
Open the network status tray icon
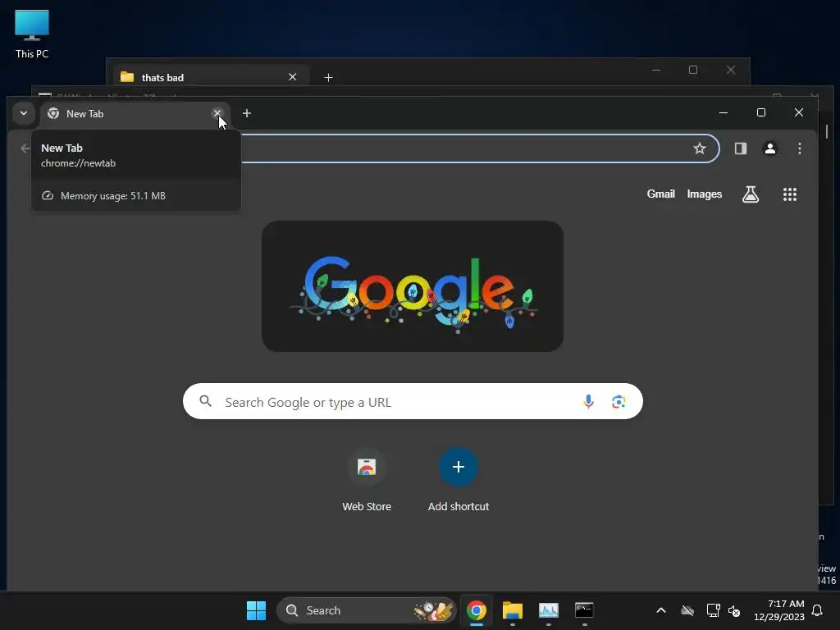click(x=713, y=610)
